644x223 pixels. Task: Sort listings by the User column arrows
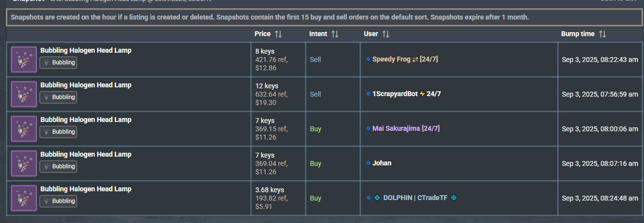386,34
